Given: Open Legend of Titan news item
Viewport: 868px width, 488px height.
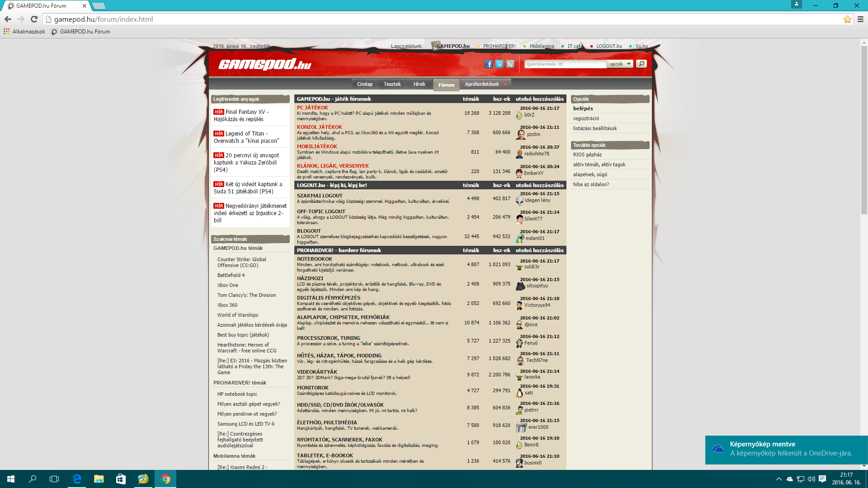Looking at the screenshot, I should 246,137.
